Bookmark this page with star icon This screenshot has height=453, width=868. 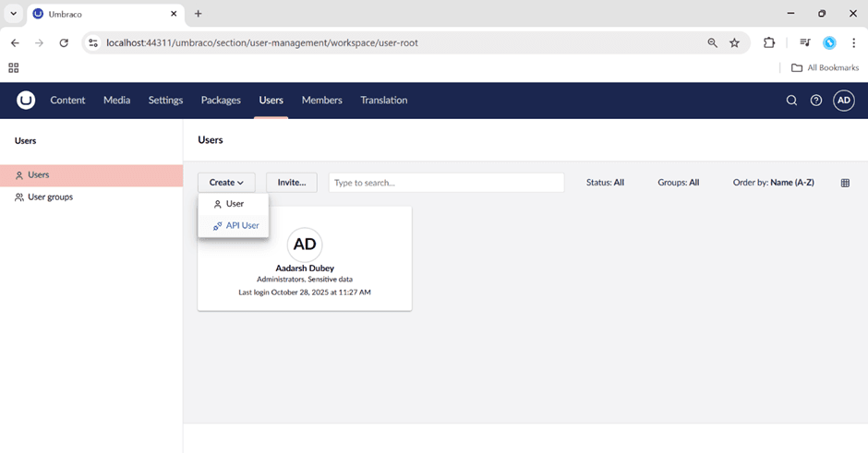coord(735,42)
